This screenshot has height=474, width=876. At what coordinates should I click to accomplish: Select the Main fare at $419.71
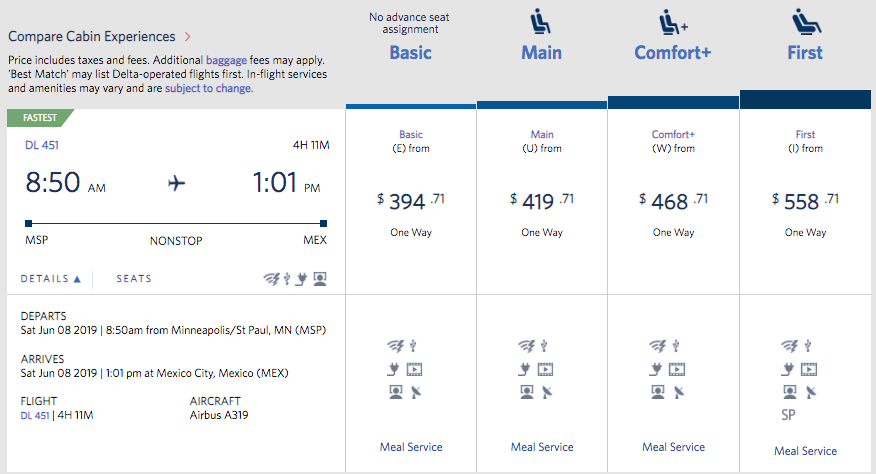(542, 200)
